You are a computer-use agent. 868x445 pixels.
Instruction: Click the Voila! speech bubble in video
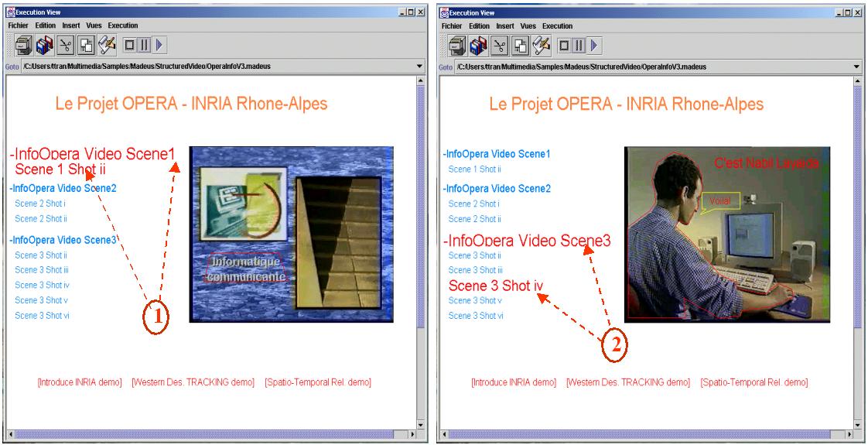point(721,203)
